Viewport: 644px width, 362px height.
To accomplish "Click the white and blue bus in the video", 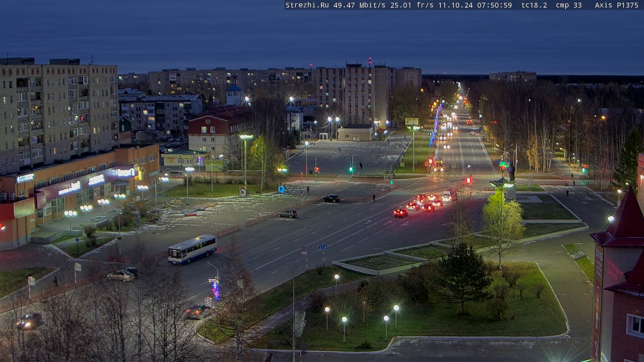I will (193, 249).
